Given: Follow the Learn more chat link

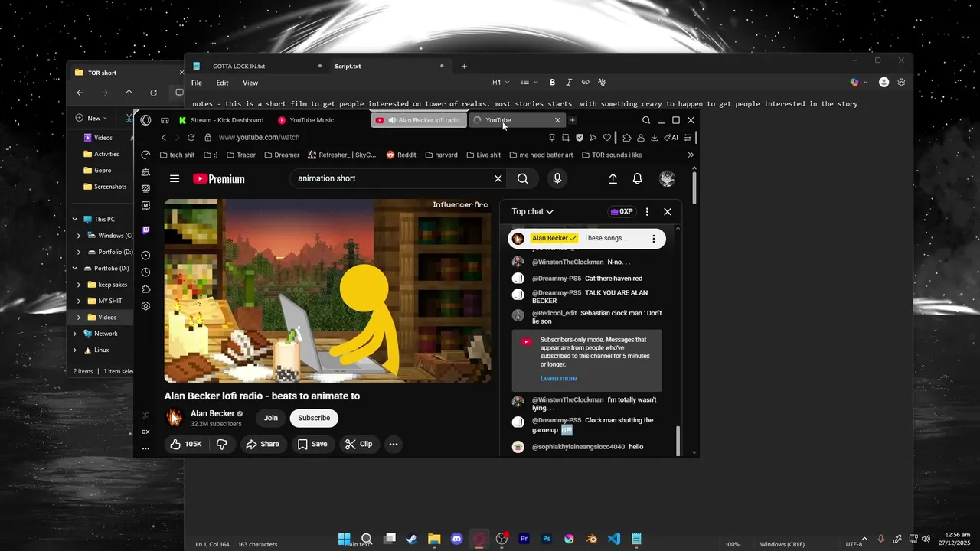Looking at the screenshot, I should 558,378.
